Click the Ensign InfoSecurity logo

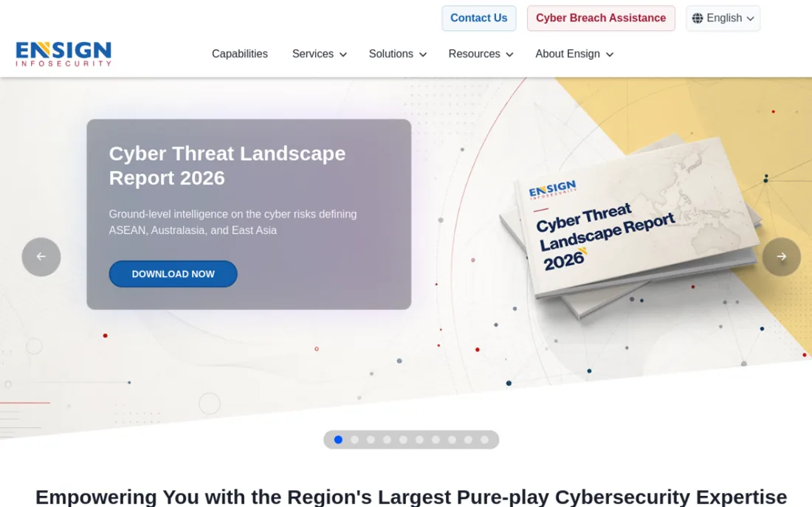point(63,54)
